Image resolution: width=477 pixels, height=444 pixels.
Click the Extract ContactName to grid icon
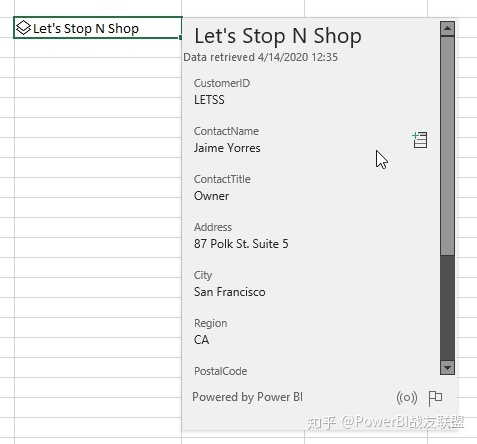click(420, 140)
